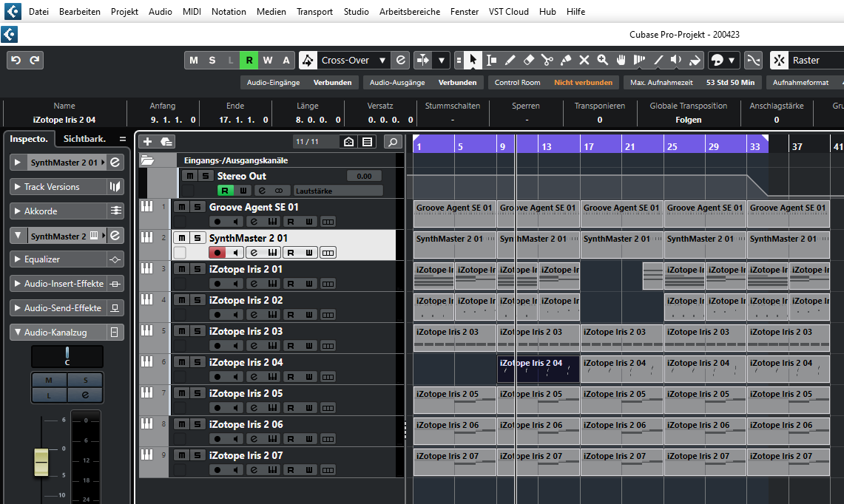Click the inspector channel volume fader

coord(41,461)
